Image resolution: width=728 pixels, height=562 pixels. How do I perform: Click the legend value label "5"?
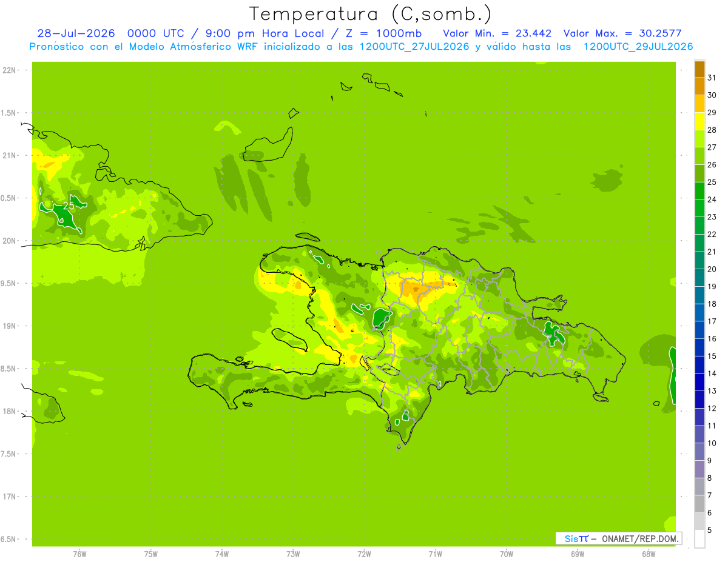pyautogui.click(x=710, y=530)
